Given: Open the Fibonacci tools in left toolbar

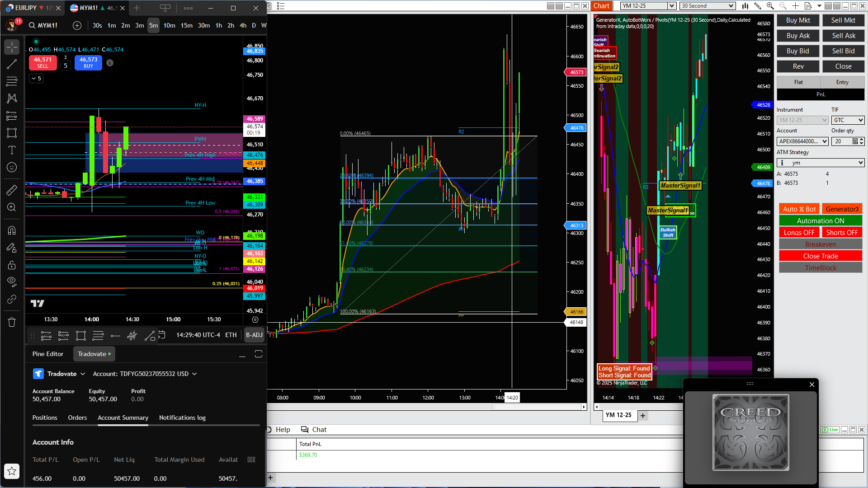Looking at the screenshot, I should 12,81.
